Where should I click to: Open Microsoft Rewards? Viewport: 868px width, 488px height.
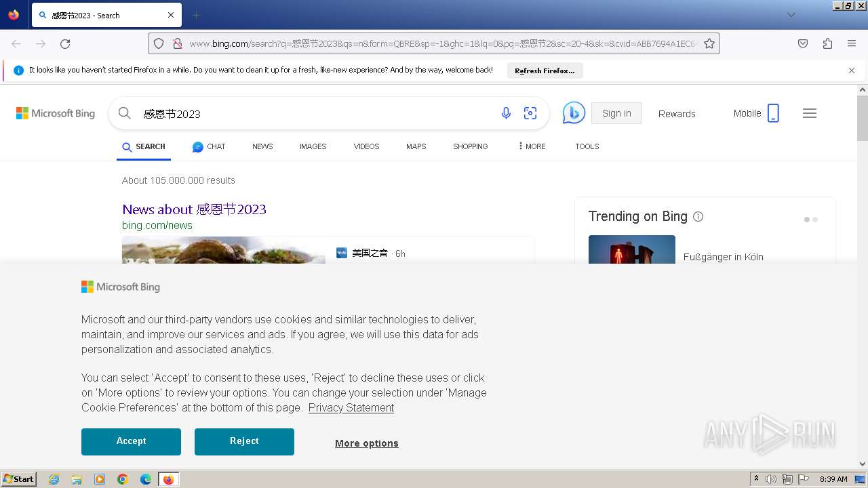click(677, 114)
